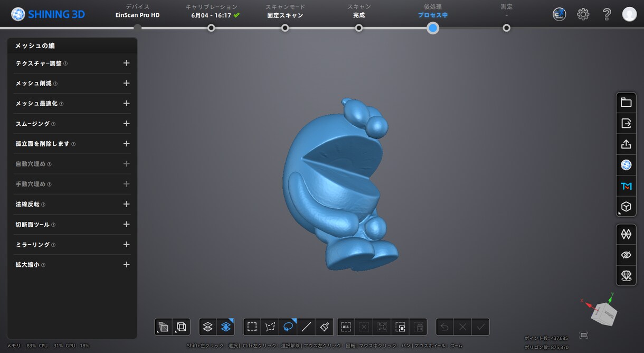The height and width of the screenshot is (353, 644).
Task: Go to the スキャン workflow step
Action: click(x=359, y=27)
